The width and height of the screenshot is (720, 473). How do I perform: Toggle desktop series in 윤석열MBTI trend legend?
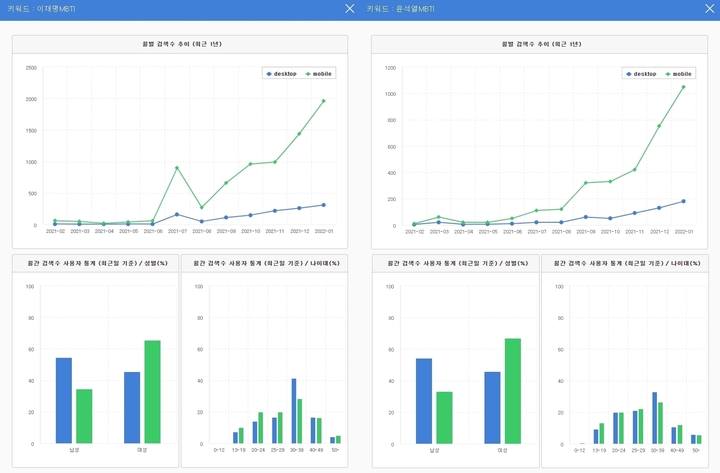coord(641,73)
